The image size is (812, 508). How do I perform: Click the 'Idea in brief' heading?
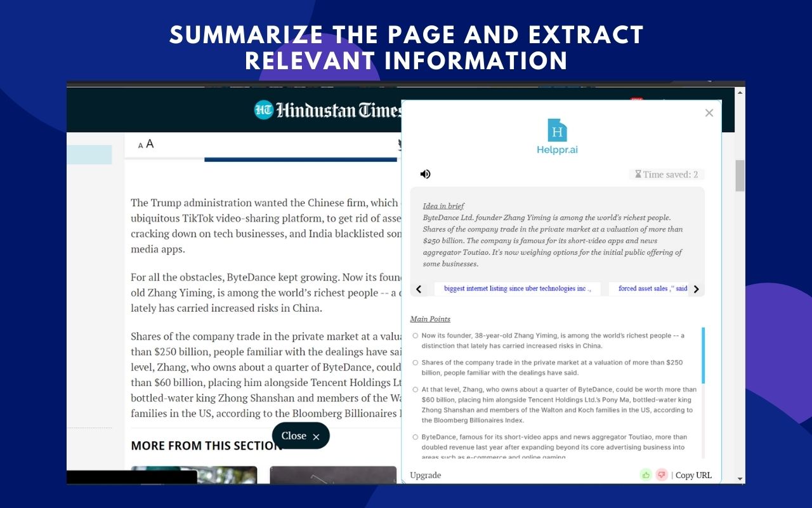pyautogui.click(x=443, y=206)
